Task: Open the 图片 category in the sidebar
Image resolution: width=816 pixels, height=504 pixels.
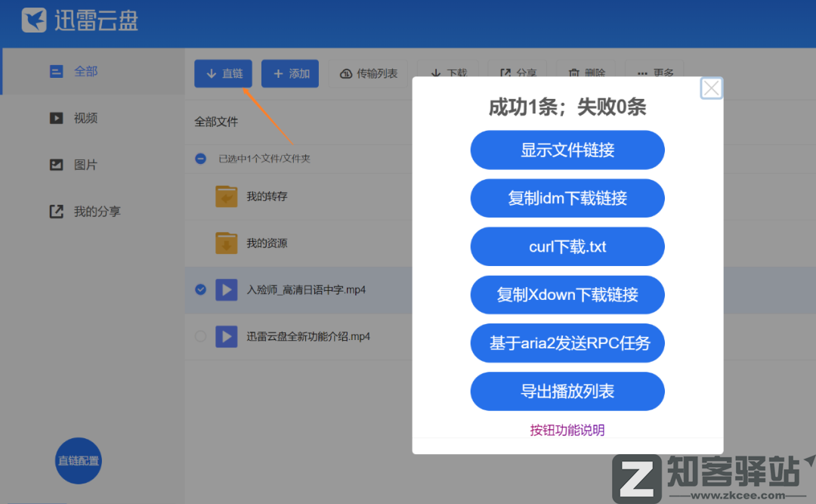Action: tap(76, 165)
